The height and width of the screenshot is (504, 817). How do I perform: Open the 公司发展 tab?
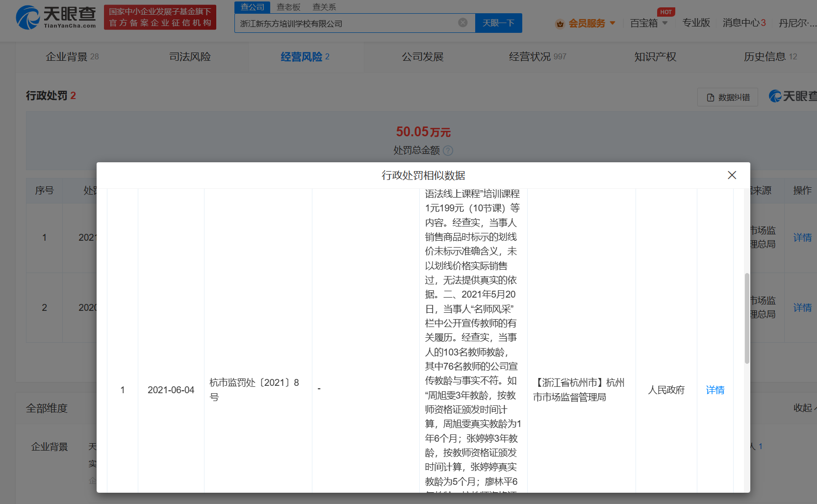pos(422,57)
